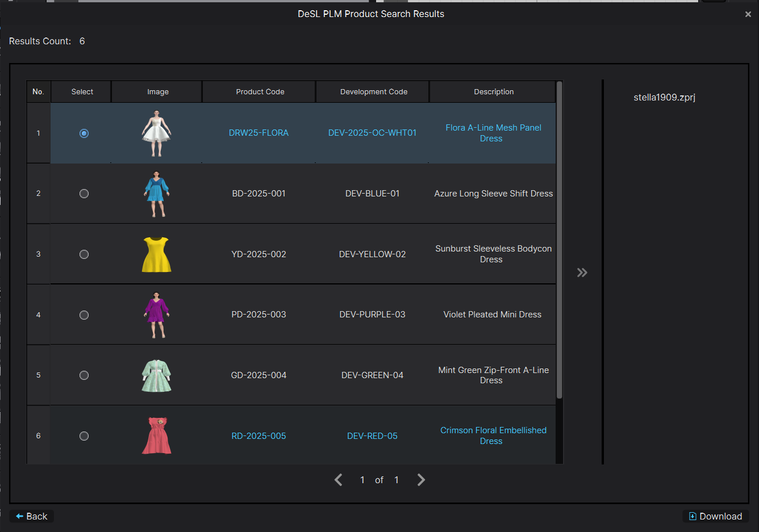Go to the previous results page

[x=339, y=480]
